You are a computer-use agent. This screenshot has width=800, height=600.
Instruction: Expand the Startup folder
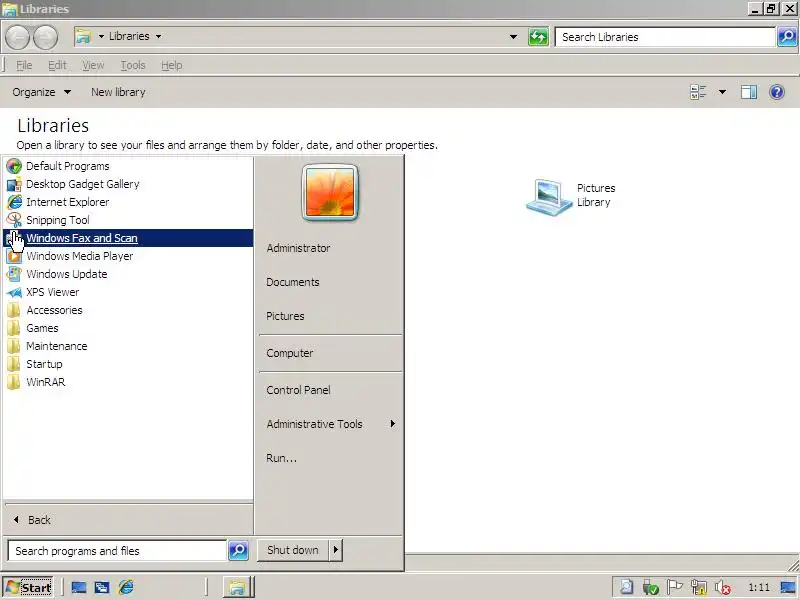point(128,364)
